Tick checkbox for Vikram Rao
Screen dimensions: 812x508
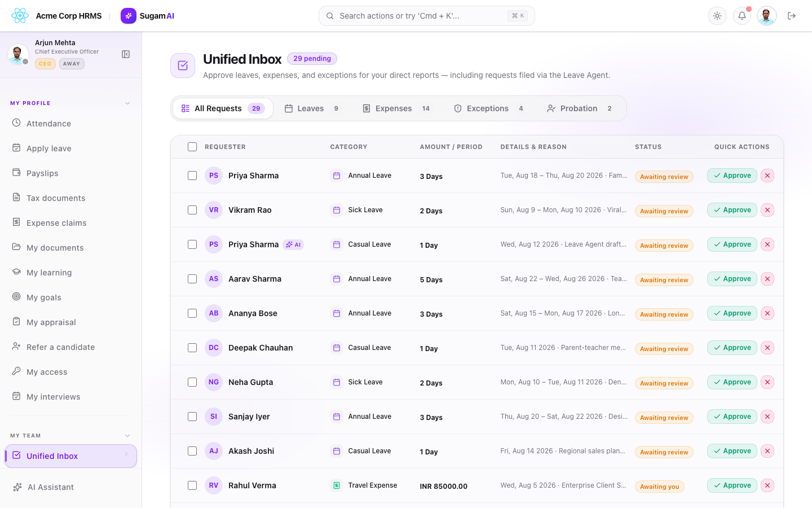pos(192,210)
